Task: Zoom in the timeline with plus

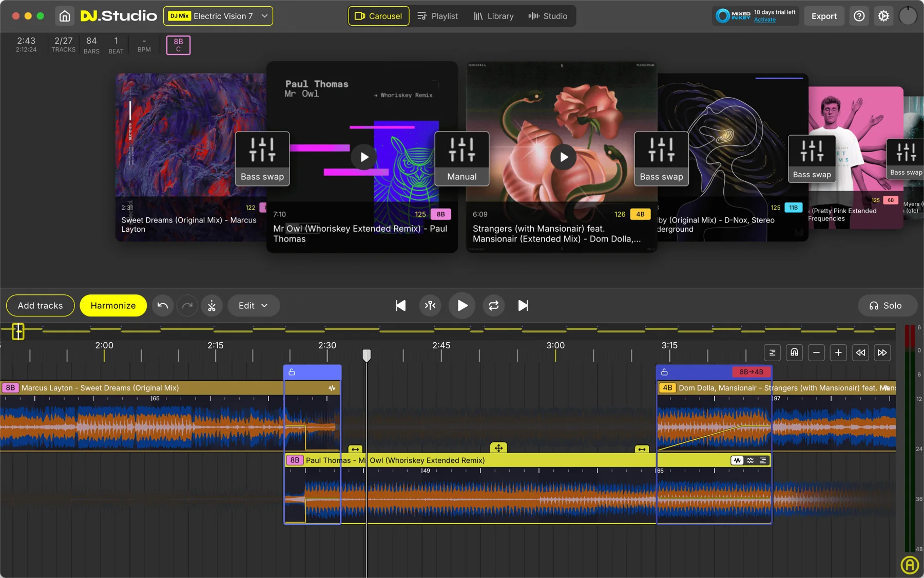Action: (838, 352)
